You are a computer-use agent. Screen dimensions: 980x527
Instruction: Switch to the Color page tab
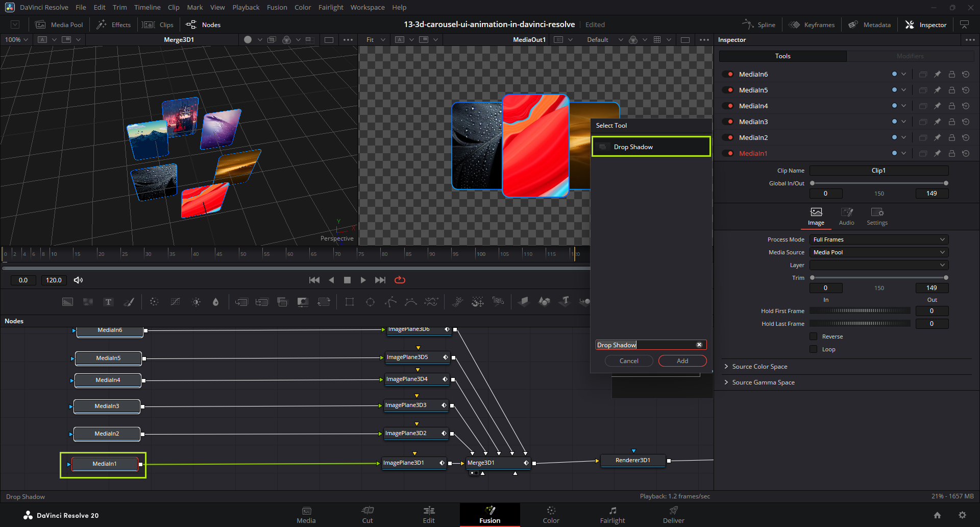pos(551,515)
